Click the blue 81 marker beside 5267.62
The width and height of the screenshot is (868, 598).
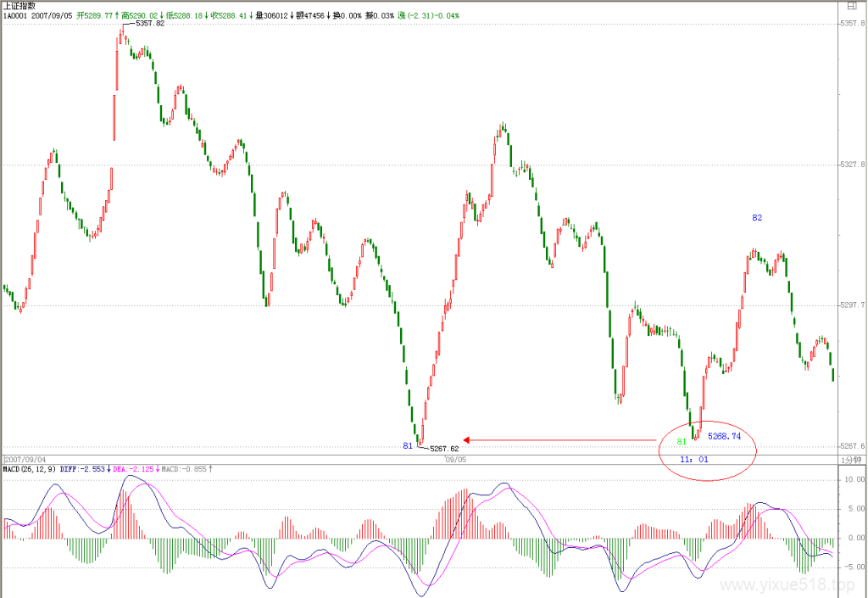[x=408, y=445]
